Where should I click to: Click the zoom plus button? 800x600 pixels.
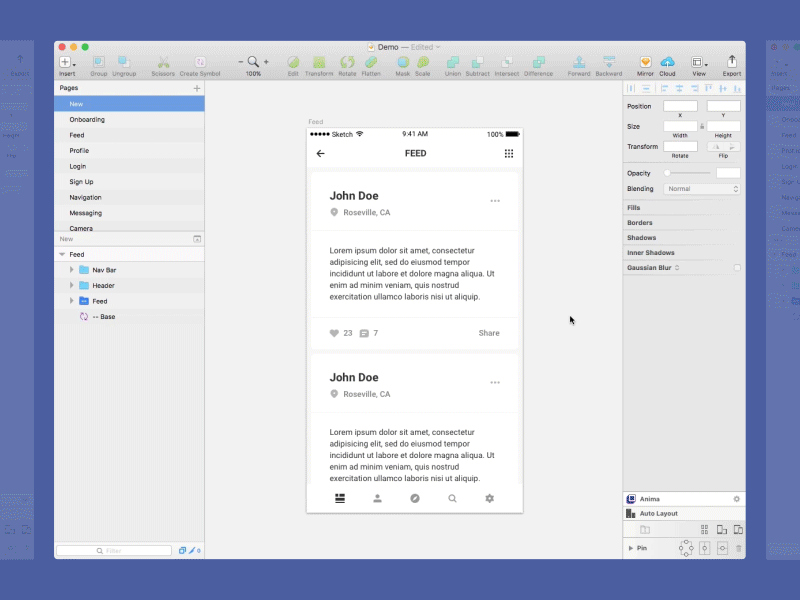pyautogui.click(x=264, y=60)
